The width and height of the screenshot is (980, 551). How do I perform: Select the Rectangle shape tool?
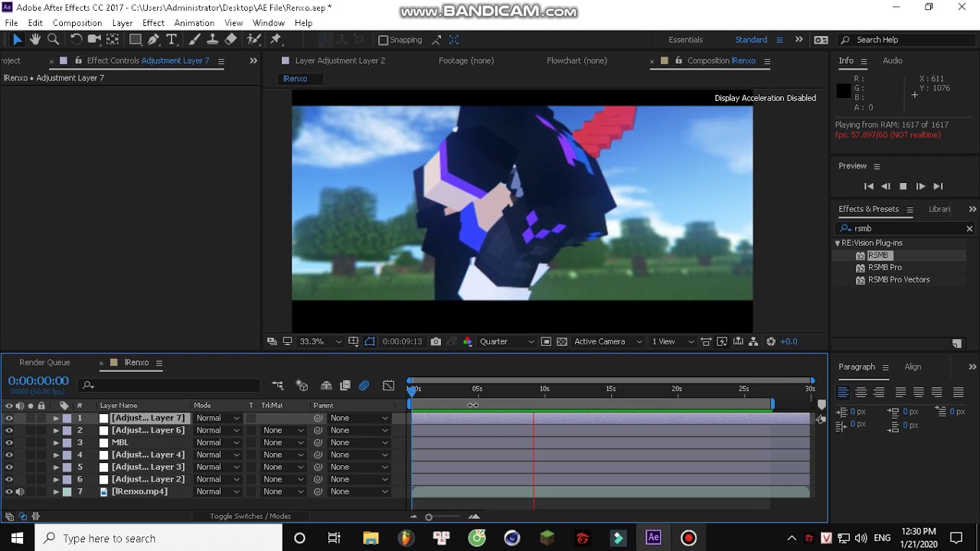tap(136, 40)
